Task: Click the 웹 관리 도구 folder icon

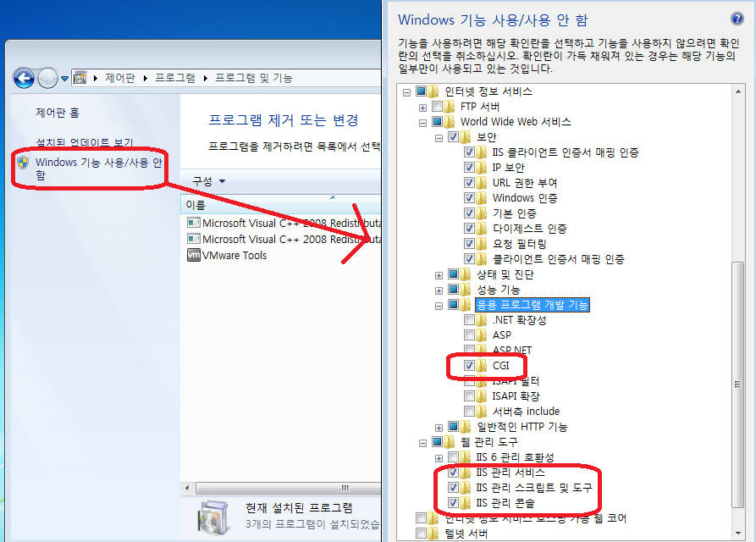Action: [x=450, y=442]
